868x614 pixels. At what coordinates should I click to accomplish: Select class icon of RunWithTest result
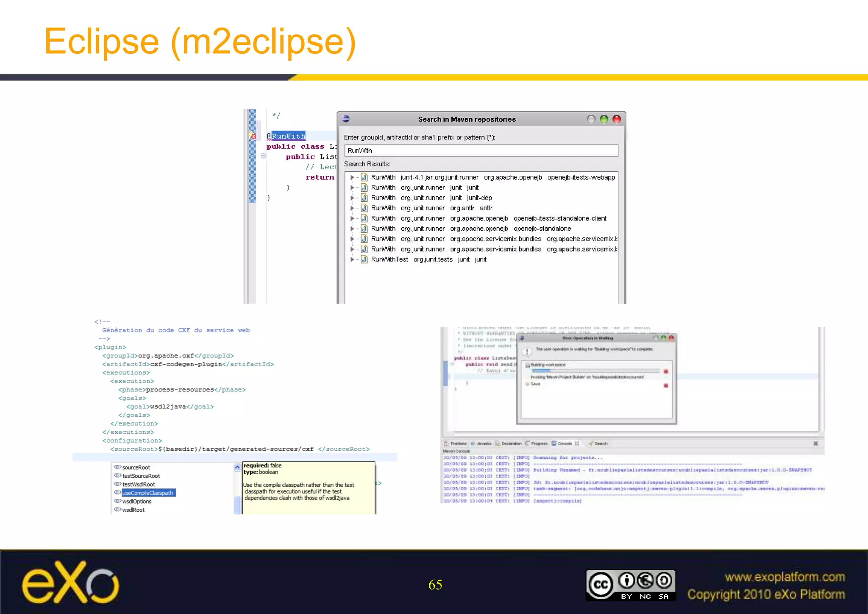(364, 259)
